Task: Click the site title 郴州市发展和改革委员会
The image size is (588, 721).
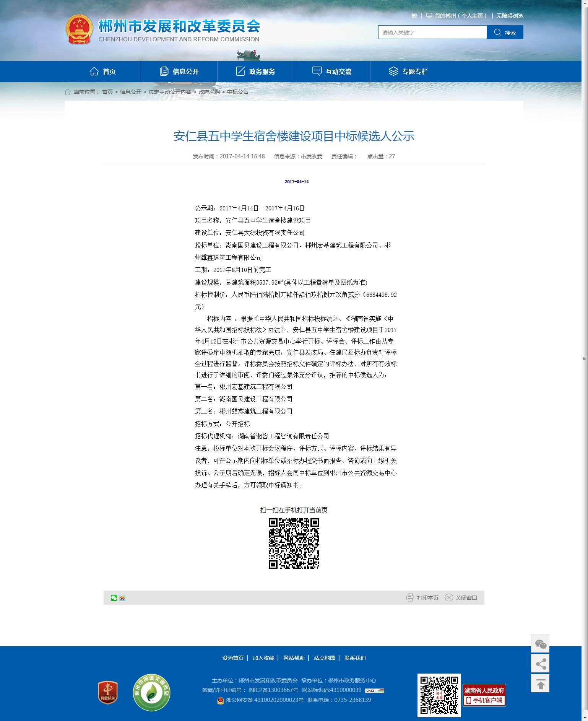Action: 179,26
